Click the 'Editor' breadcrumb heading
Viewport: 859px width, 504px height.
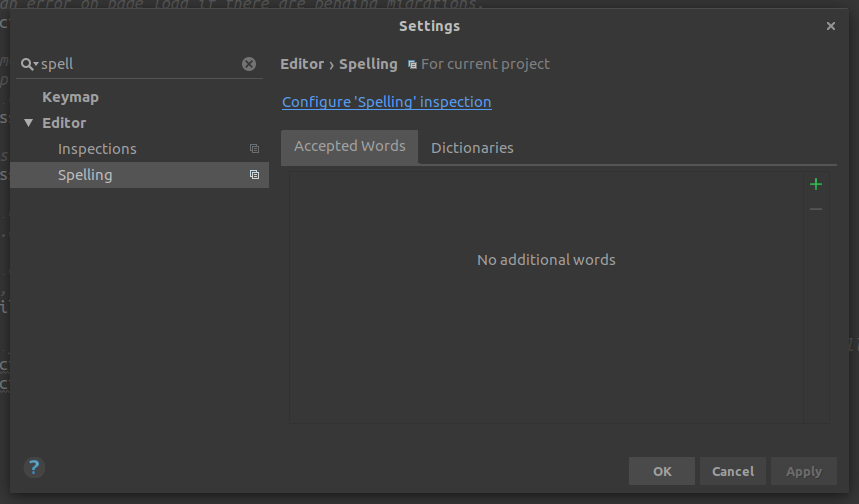302,64
